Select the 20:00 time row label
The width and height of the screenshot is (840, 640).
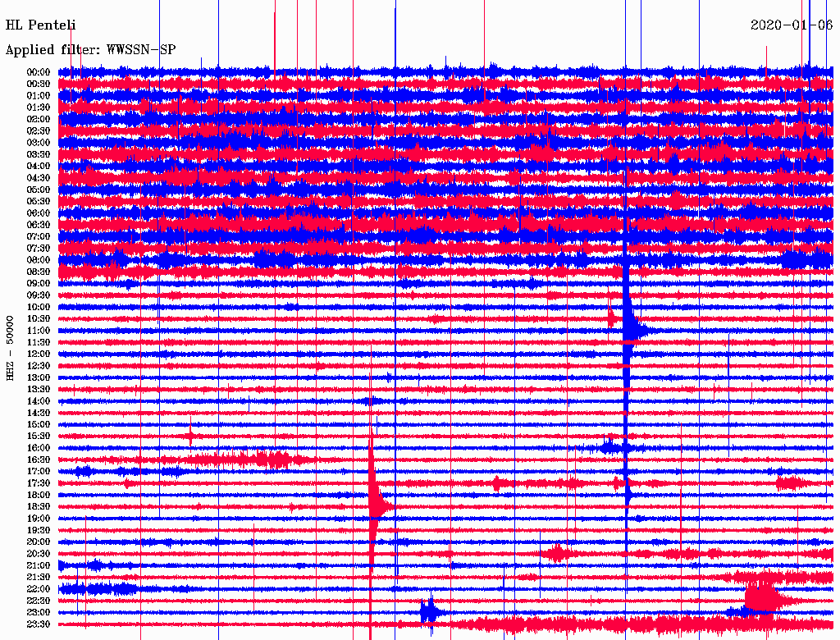(39, 542)
